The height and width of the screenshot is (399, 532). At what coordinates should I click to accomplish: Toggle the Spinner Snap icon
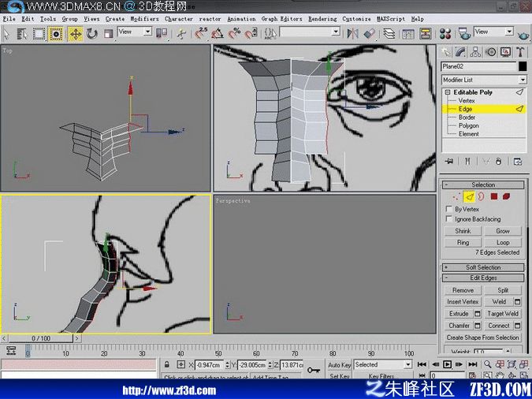click(251, 33)
